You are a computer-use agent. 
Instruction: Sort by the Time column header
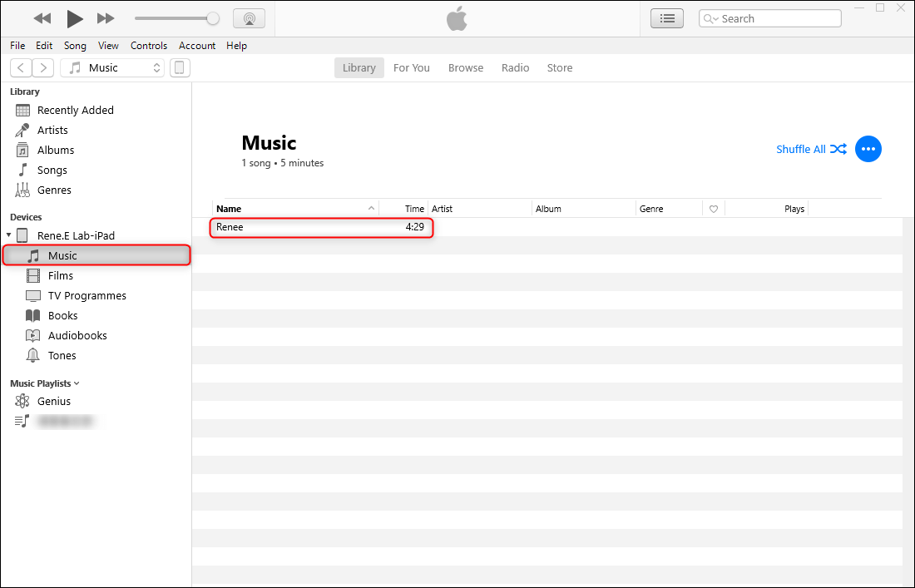tap(403, 209)
